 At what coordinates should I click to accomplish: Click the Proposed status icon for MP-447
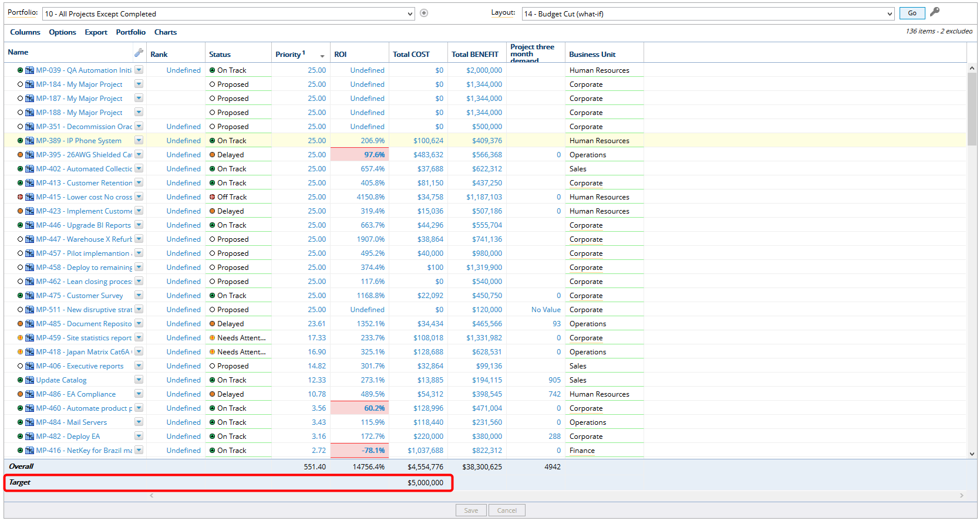213,239
